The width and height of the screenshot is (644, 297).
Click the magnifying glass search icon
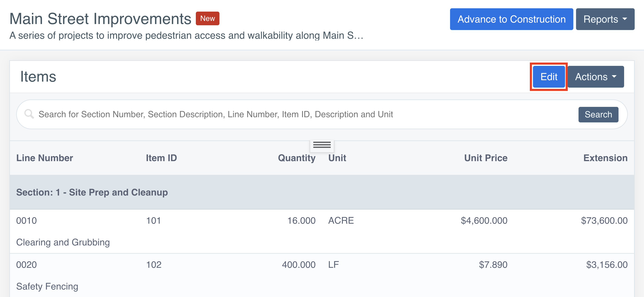pos(29,114)
